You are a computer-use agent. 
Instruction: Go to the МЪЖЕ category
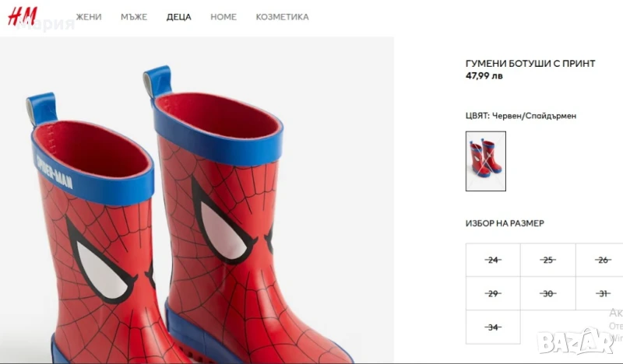click(x=134, y=17)
